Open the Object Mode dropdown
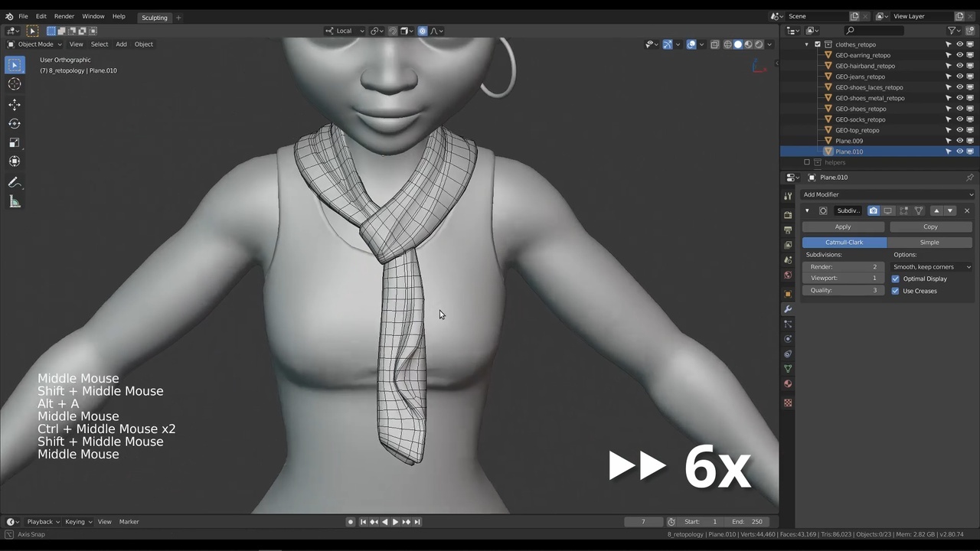This screenshot has height=551, width=980. click(x=35, y=44)
